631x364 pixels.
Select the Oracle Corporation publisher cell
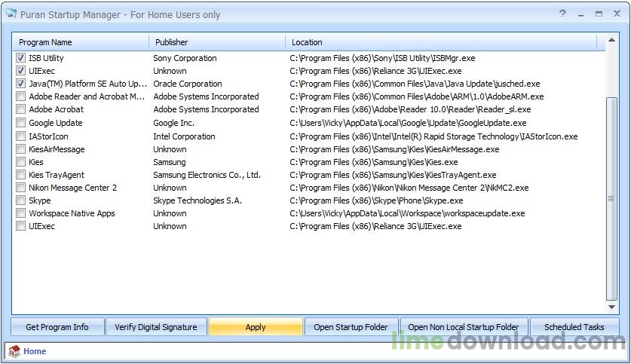188,84
